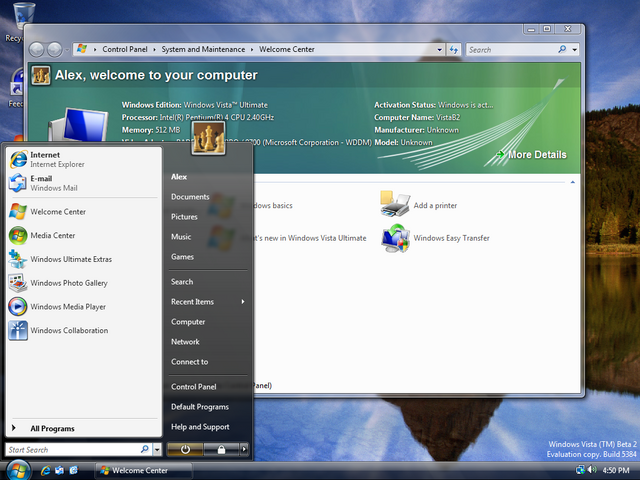This screenshot has width=640, height=480.
Task: Click the Windows flag icon in the address bar
Action: click(82, 49)
